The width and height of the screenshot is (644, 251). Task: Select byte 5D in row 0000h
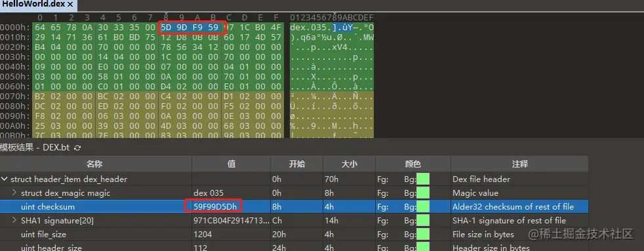coord(166,28)
